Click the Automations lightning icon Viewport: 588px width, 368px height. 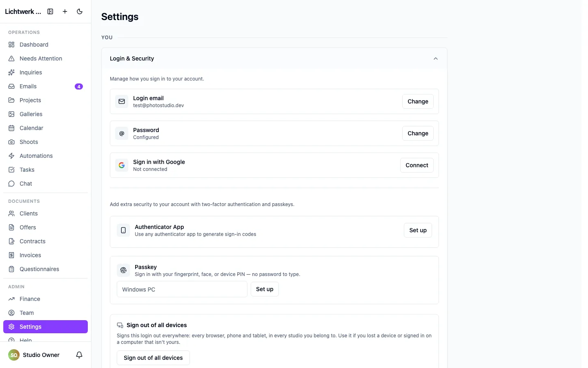coord(11,156)
